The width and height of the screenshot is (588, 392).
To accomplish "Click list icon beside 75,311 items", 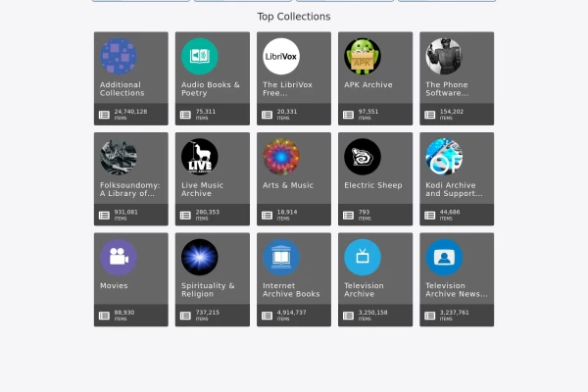I will 185,115.
